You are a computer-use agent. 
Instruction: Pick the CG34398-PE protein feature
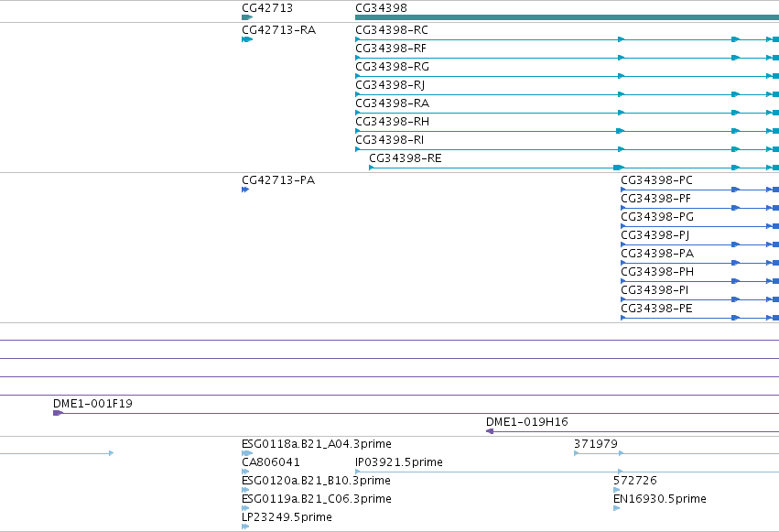tap(656, 309)
